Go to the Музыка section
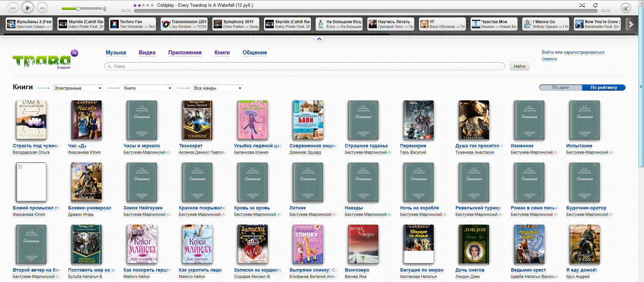644x282 pixels. pos(116,53)
